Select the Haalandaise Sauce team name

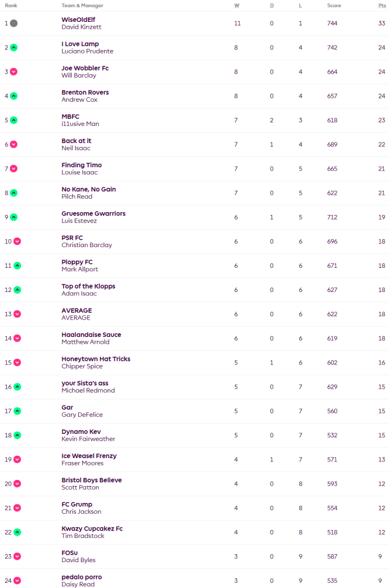tap(91, 335)
